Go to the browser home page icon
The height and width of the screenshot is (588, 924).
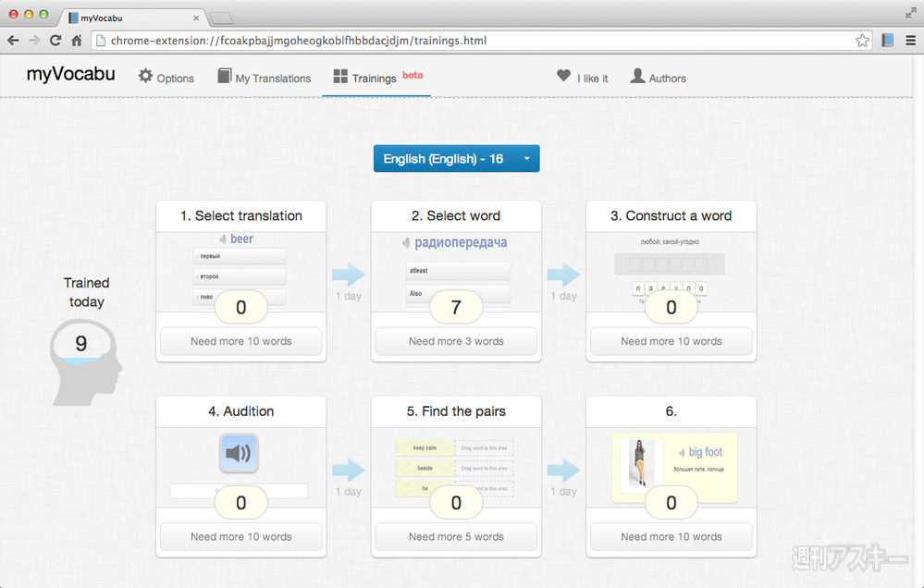click(x=77, y=40)
